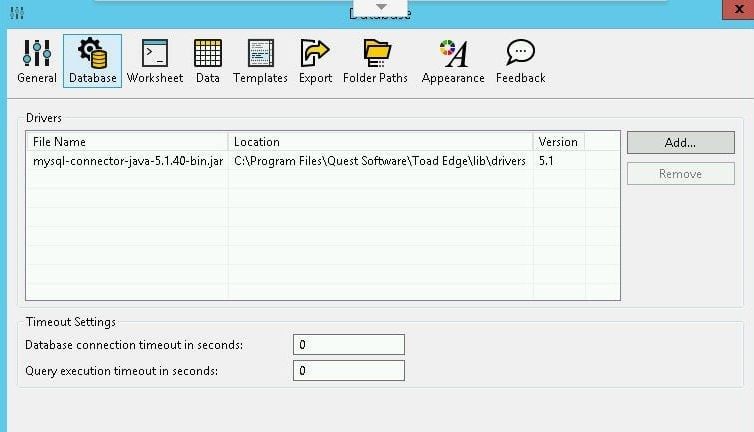
Task: Click the Add... driver button
Action: point(680,142)
